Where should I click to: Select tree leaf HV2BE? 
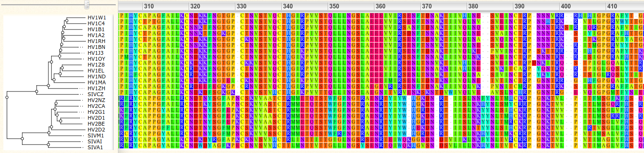point(96,124)
